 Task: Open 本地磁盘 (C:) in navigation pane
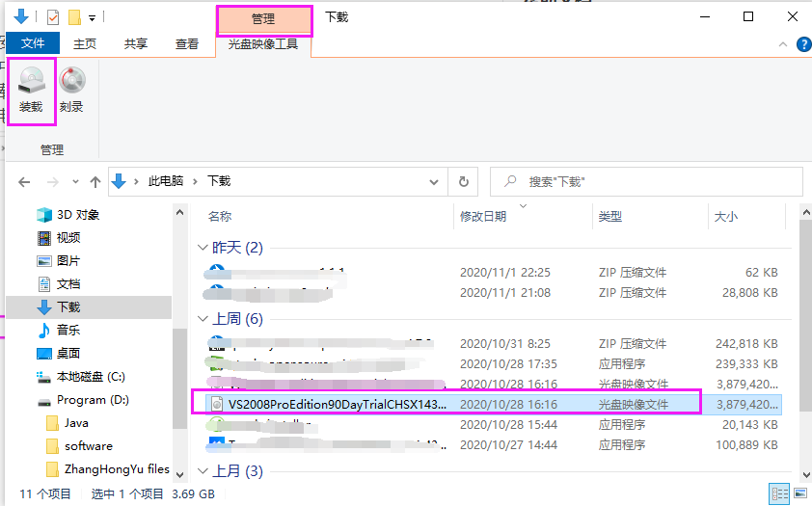point(91,377)
